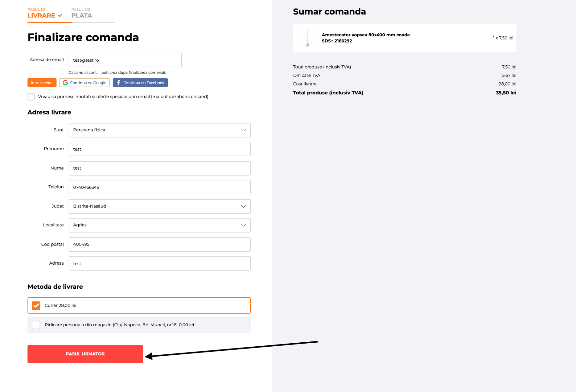This screenshot has height=392, width=576.
Task: Enable the newsletter offers checkbox
Action: (x=31, y=97)
